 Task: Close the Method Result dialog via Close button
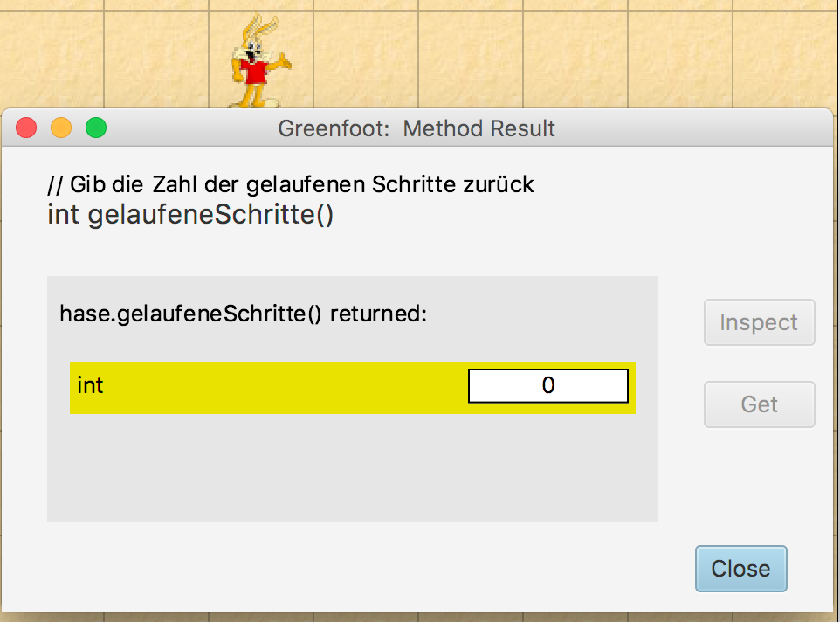(x=740, y=568)
